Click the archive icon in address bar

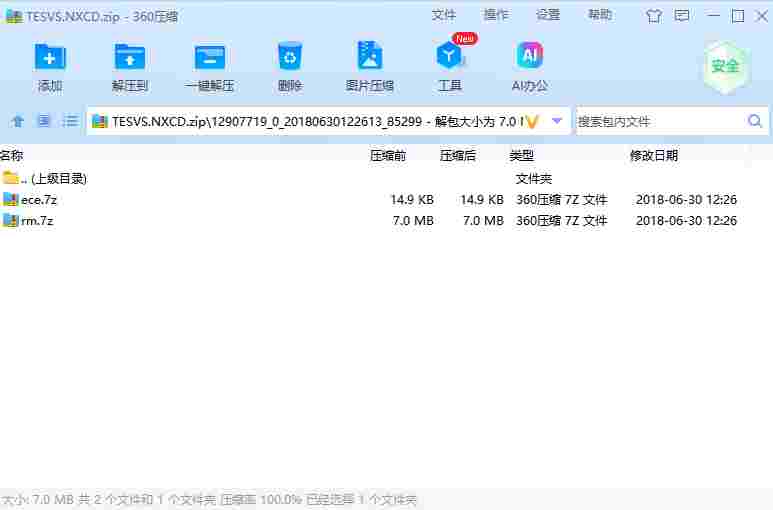(100, 121)
